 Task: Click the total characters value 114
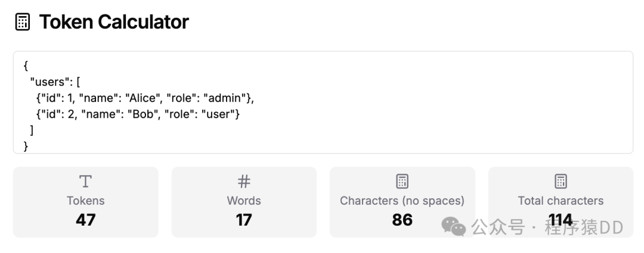click(561, 220)
